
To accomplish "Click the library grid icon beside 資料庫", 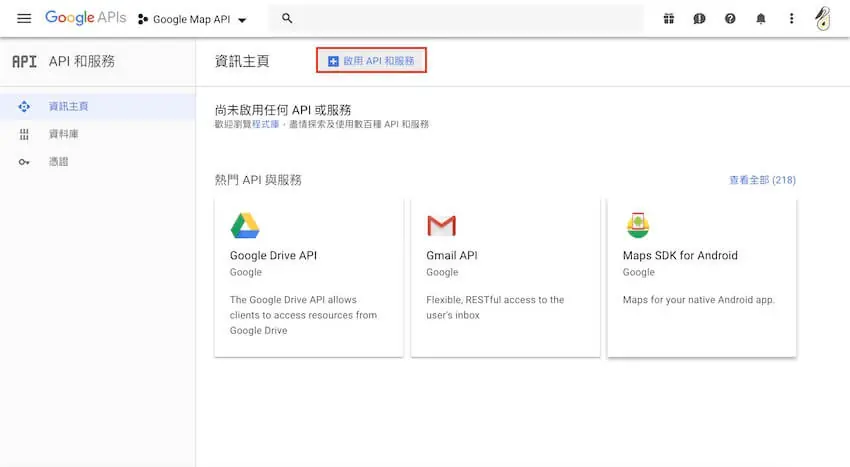I will pyautogui.click(x=24, y=135).
